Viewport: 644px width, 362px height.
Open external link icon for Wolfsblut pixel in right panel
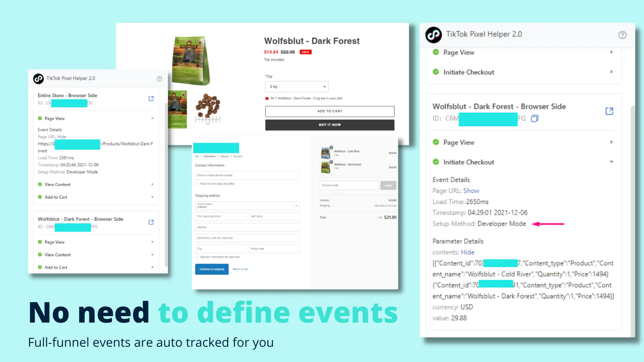(x=609, y=111)
